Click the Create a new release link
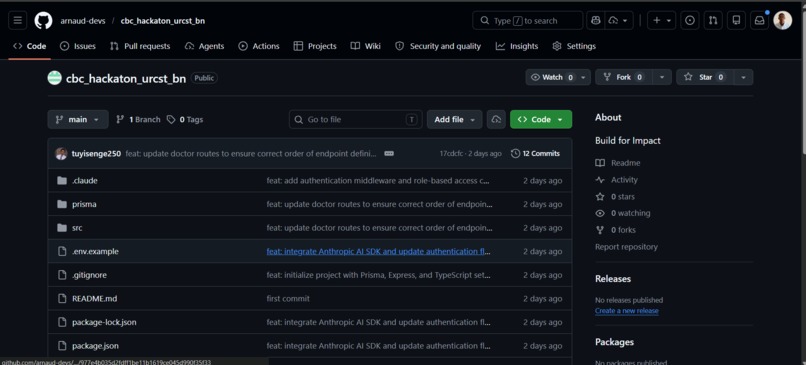Screen dimensions: 806x365 click(x=627, y=311)
